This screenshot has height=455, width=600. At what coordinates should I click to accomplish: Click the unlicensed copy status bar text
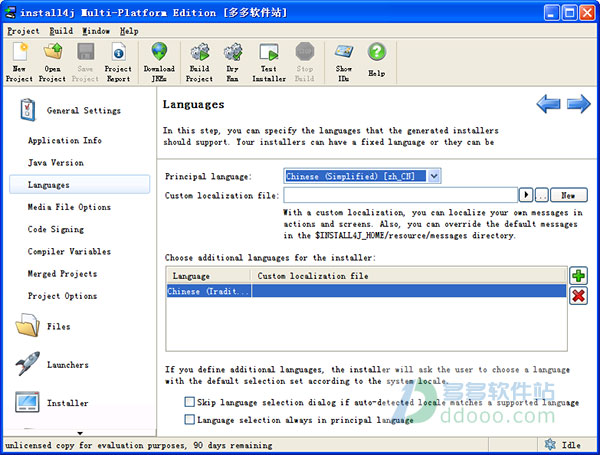pyautogui.click(x=139, y=445)
